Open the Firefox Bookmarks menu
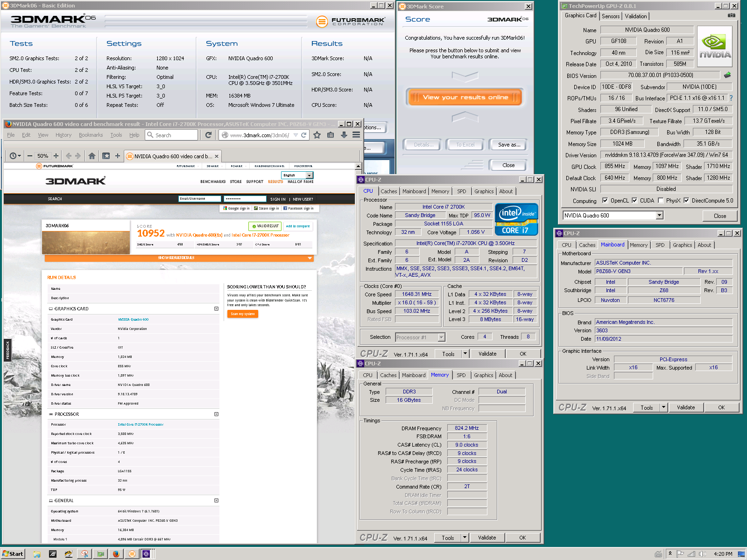The image size is (747, 560). [91, 135]
